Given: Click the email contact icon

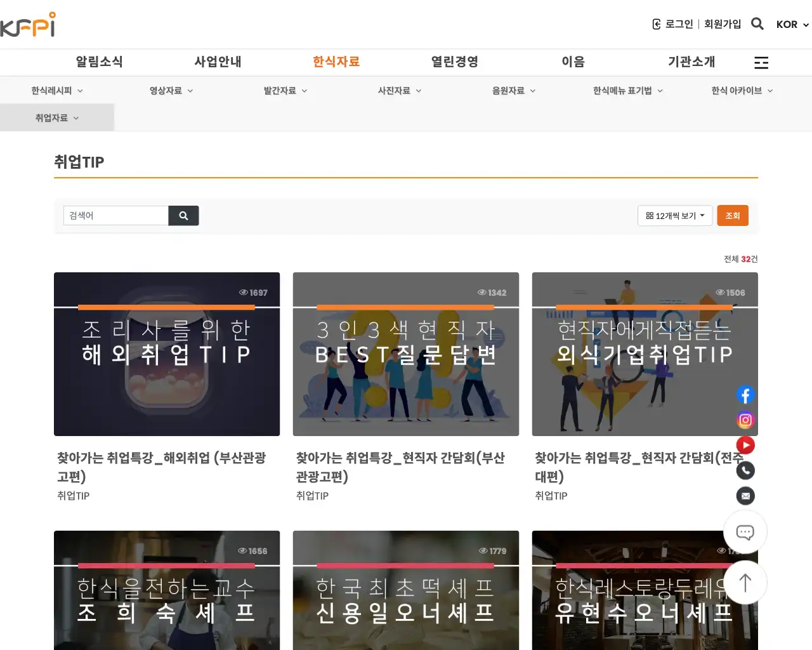Looking at the screenshot, I should coord(745,495).
